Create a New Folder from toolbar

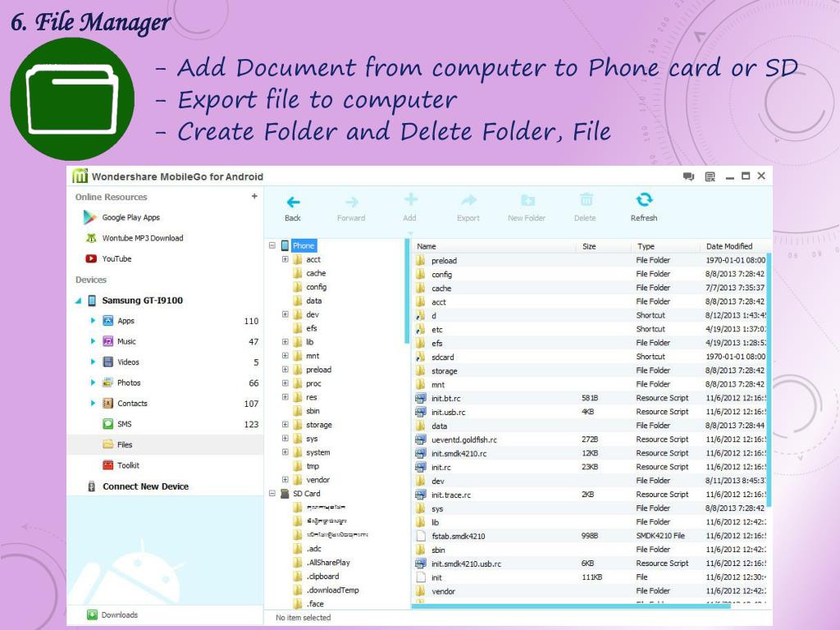[527, 208]
